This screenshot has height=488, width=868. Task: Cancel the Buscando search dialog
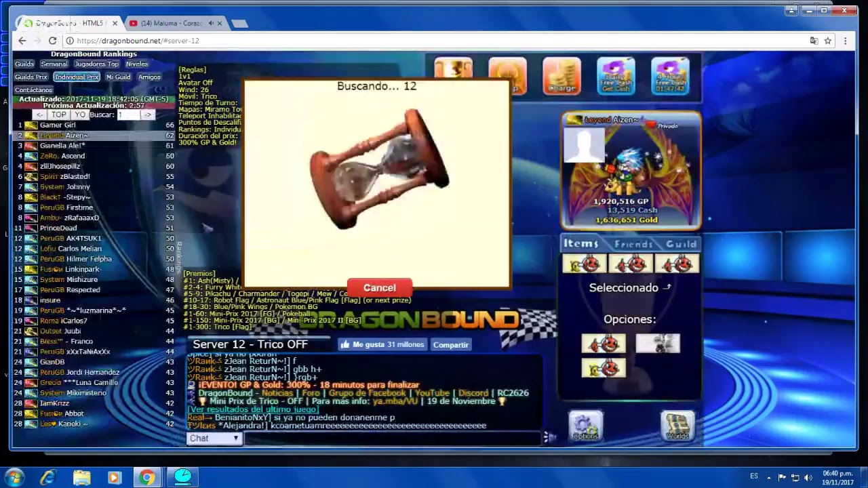pos(379,288)
